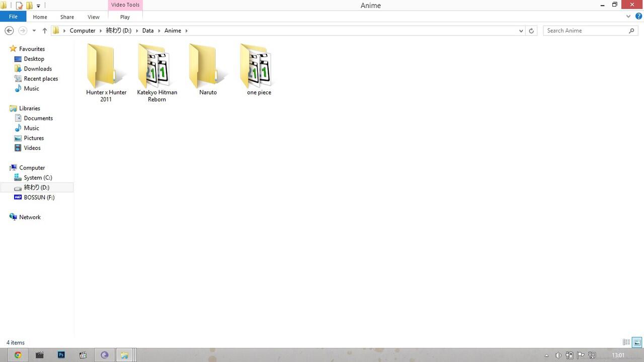Select Favourites in the navigation pane
Viewport: 644px width, 362px height.
32,49
